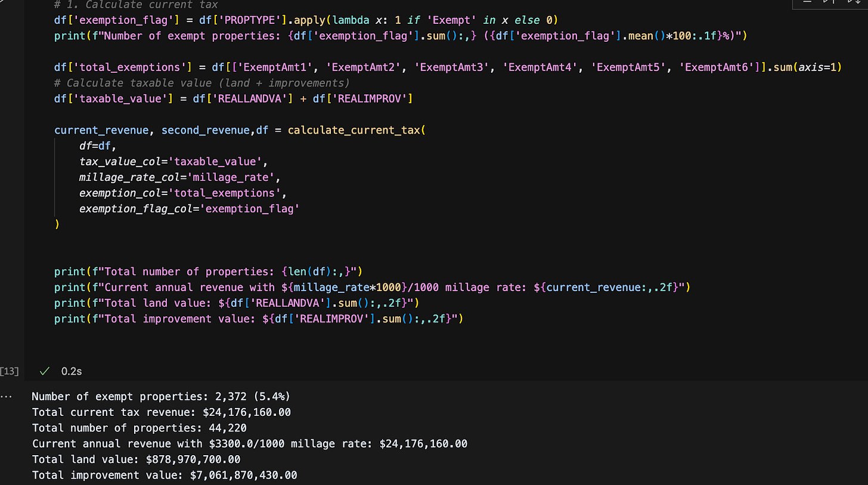Click output line 'Current annual revenue with $3300.0/1000 millage rate'

click(x=250, y=444)
